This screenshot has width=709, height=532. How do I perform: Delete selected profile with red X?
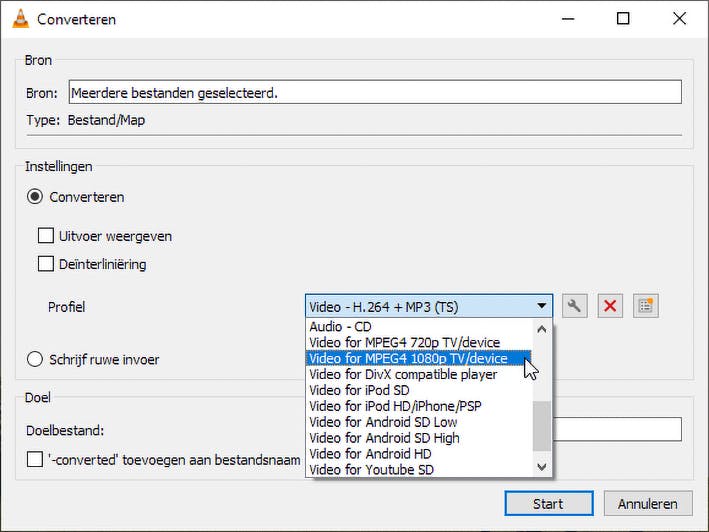(x=610, y=306)
